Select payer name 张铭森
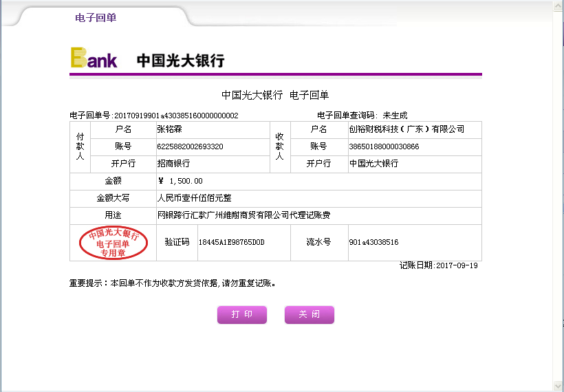 click(x=169, y=129)
